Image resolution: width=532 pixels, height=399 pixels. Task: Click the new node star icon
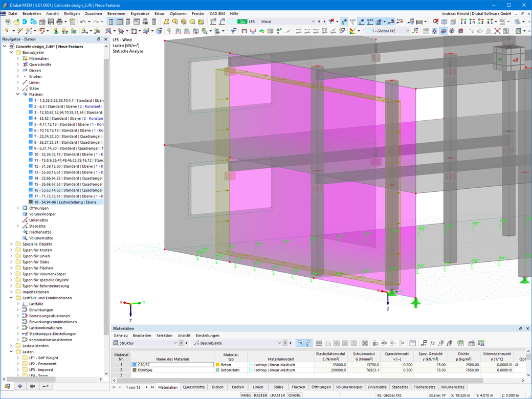pos(7,31)
